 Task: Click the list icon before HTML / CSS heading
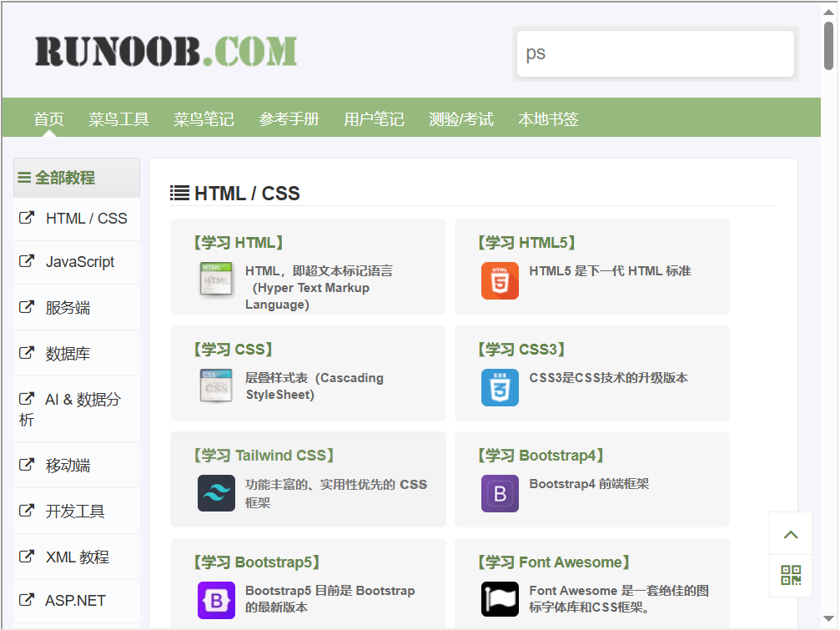pyautogui.click(x=179, y=193)
